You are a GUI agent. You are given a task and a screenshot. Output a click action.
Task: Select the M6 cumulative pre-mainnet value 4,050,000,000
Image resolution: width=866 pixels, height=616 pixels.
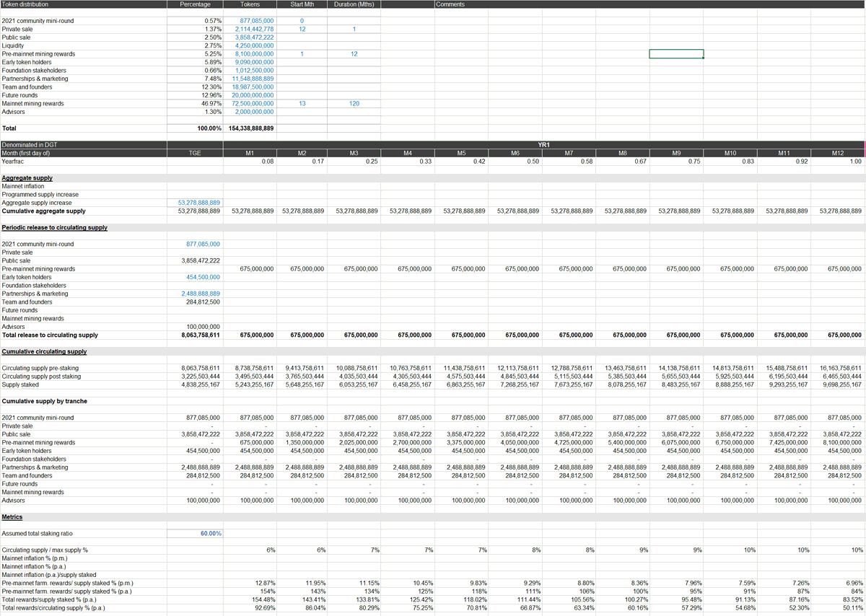pos(515,443)
